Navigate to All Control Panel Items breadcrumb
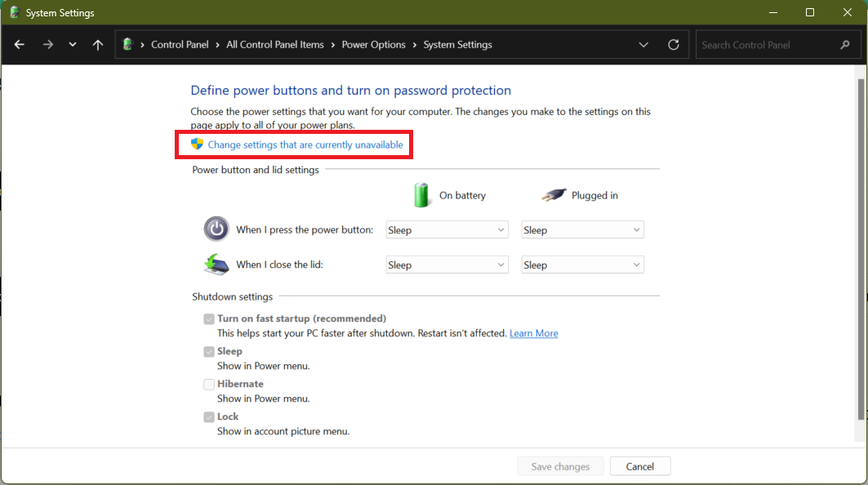The image size is (868, 485). tap(275, 45)
